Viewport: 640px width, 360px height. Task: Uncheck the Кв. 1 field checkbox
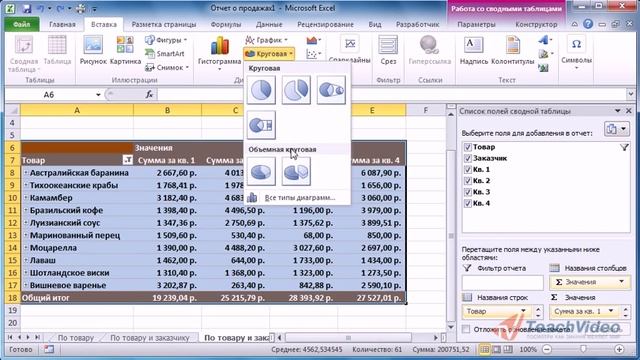[468, 169]
